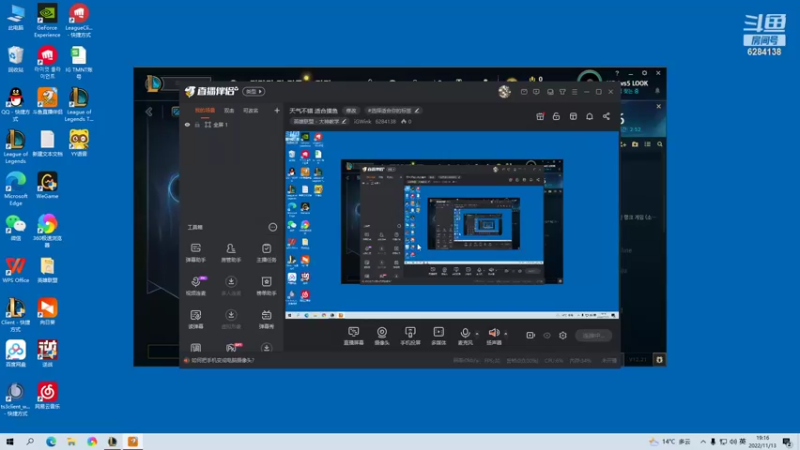This screenshot has width=800, height=450.
Task: Mute the 扬声器 speaker icon
Action: [x=494, y=335]
